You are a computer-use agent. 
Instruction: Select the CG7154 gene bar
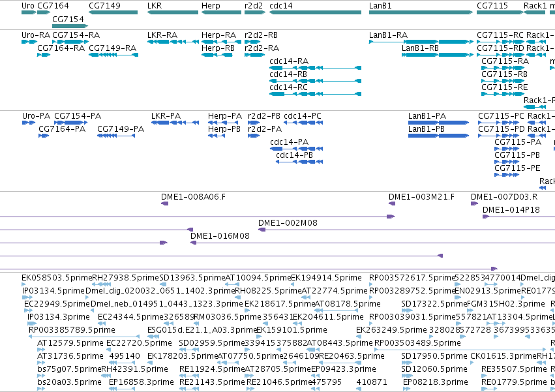(x=70, y=26)
